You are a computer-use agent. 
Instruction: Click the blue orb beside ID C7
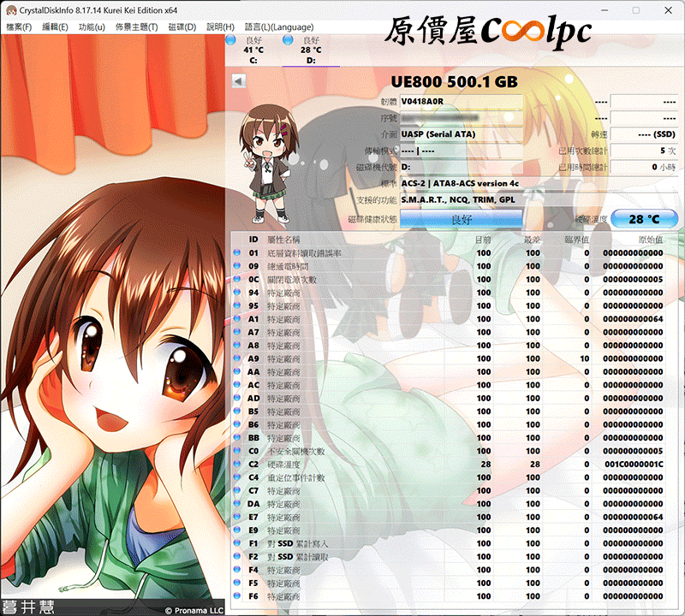coord(237,490)
